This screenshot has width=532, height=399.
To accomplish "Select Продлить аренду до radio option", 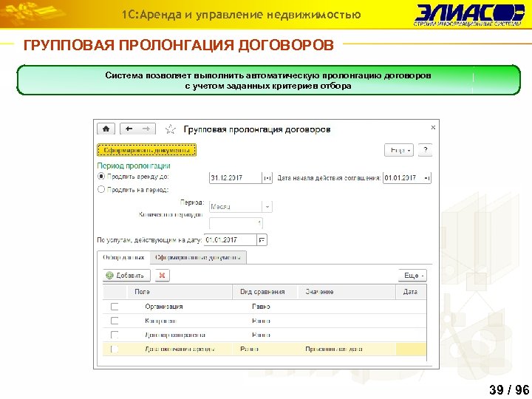I will point(100,177).
